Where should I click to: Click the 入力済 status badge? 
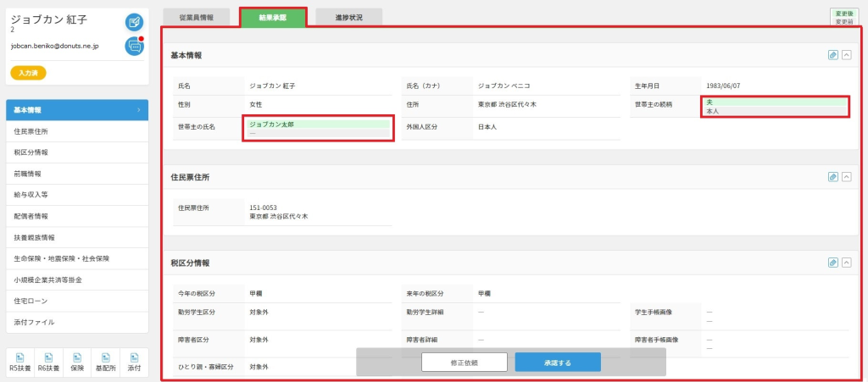(x=28, y=73)
